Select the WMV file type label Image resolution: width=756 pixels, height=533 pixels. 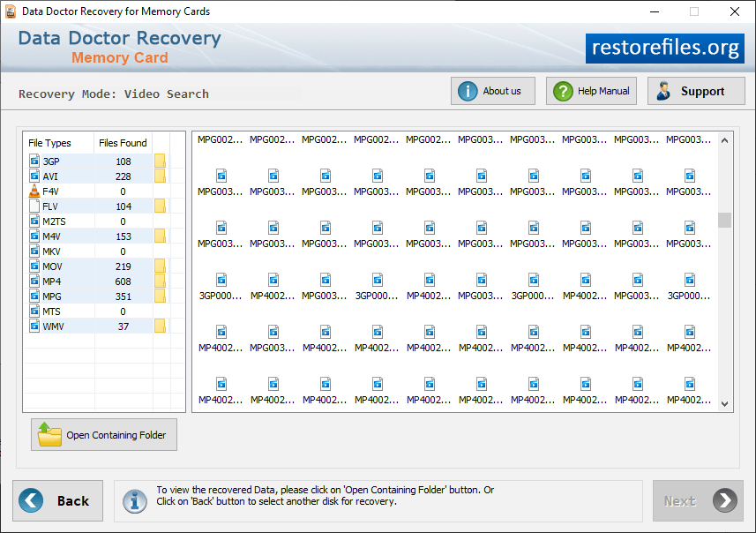pyautogui.click(x=53, y=327)
